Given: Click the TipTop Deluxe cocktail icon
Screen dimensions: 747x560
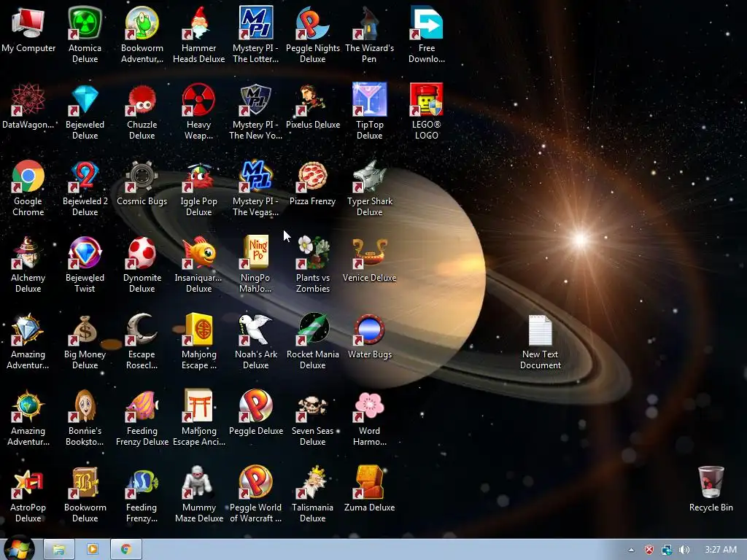Looking at the screenshot, I should pos(369,100).
